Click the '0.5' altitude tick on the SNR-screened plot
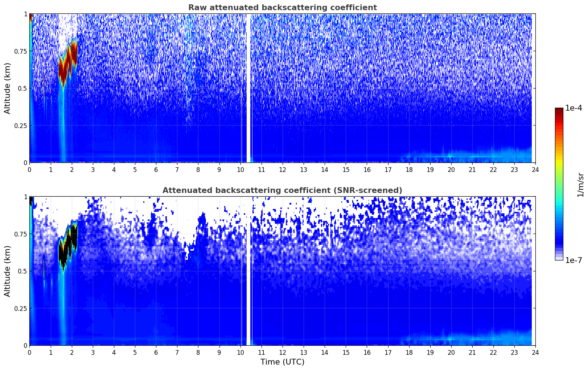Screen dimensions: 588x370 22,271
